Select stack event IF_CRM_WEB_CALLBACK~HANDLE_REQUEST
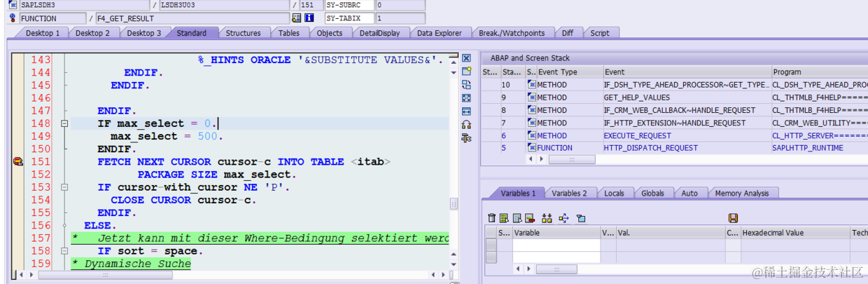The height and width of the screenshot is (284, 868). coord(680,110)
